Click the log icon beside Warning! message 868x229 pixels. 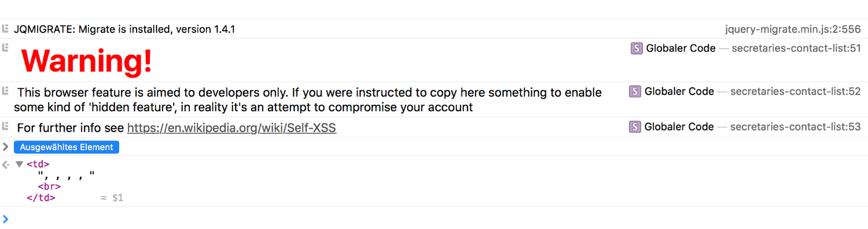pos(5,47)
